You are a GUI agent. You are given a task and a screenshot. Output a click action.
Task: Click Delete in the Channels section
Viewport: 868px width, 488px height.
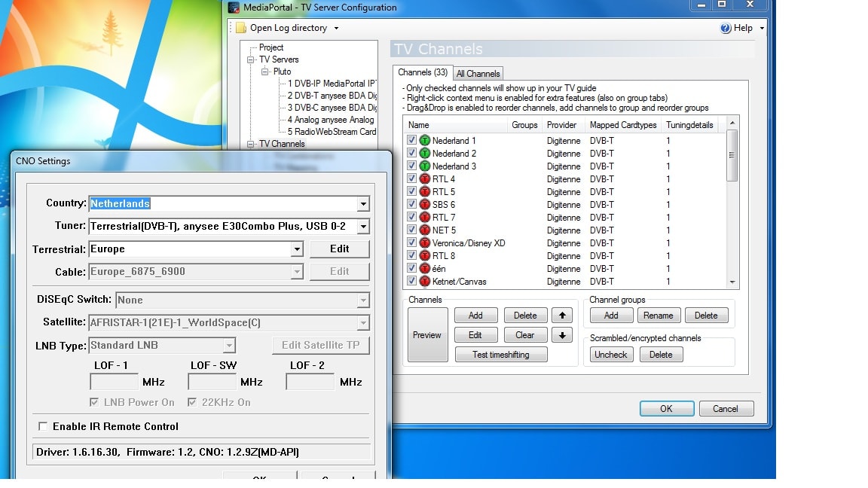(x=525, y=316)
